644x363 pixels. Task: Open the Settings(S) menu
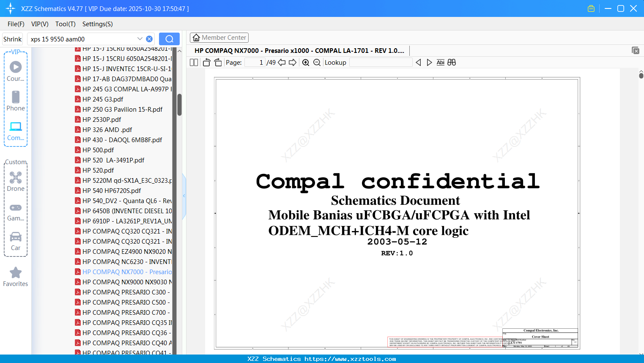[x=98, y=24]
